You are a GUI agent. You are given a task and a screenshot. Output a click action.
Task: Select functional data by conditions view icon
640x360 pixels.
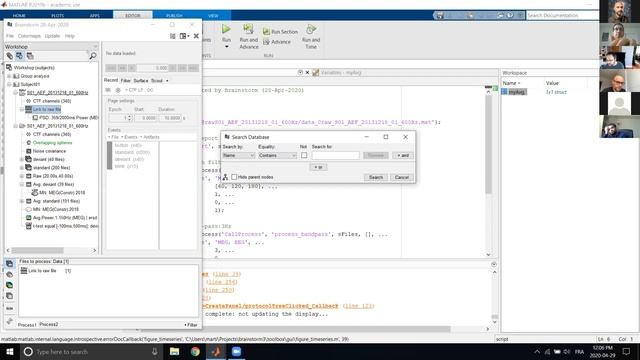tap(30, 56)
